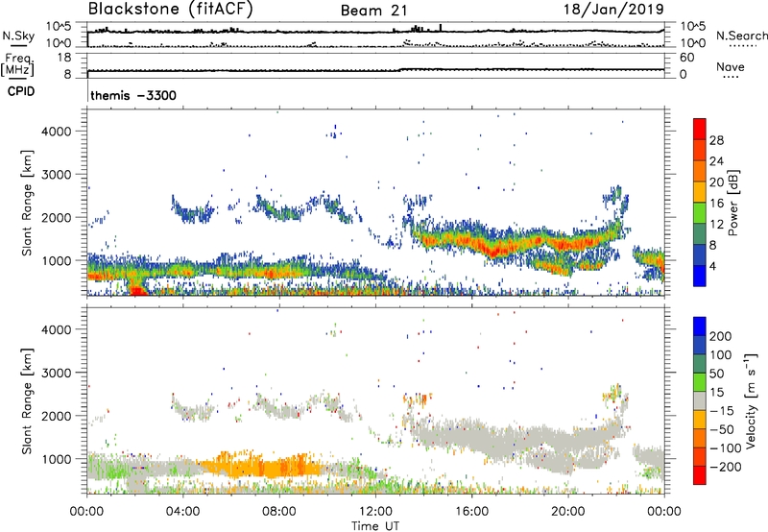The width and height of the screenshot is (768, 532).
Task: Click the 04:00 time axis label
Action: coord(182,512)
